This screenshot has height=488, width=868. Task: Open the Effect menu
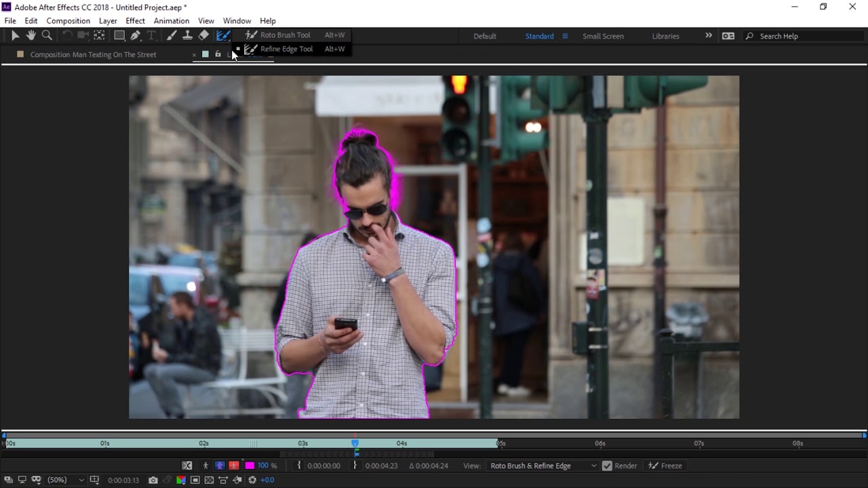(135, 21)
